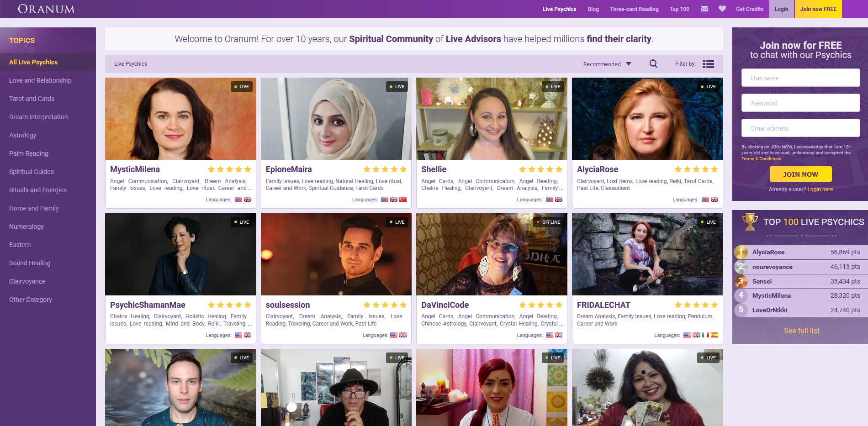868x426 pixels.
Task: Click the LIVE badge on FRIDALECHAT's card
Action: (709, 222)
